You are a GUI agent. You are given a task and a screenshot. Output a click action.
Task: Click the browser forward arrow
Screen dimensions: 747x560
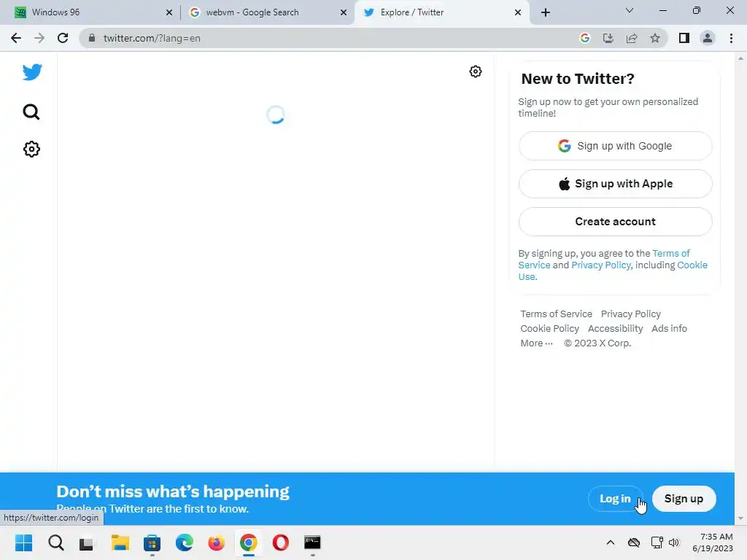tap(39, 38)
